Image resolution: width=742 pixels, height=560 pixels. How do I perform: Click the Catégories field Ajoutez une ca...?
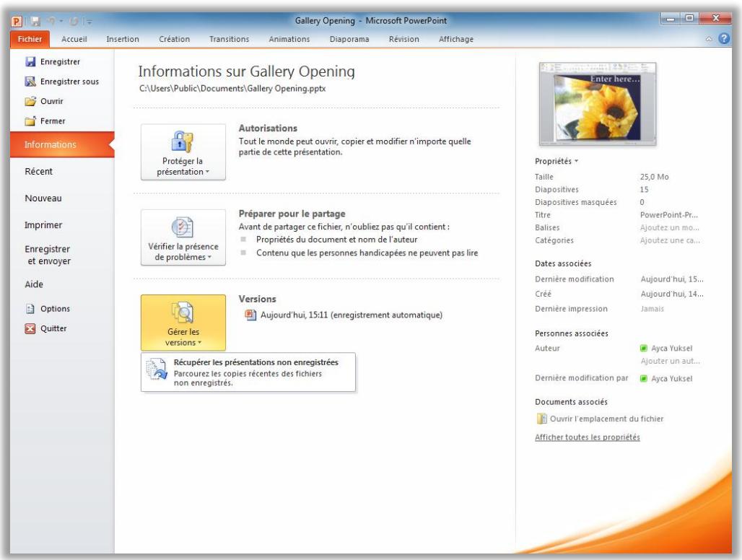[x=670, y=240]
